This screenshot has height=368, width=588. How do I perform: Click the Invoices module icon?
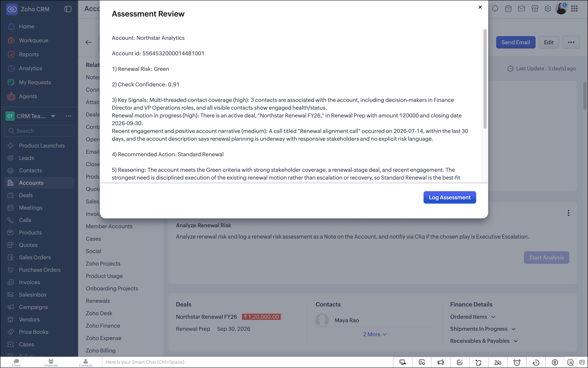[x=10, y=282]
